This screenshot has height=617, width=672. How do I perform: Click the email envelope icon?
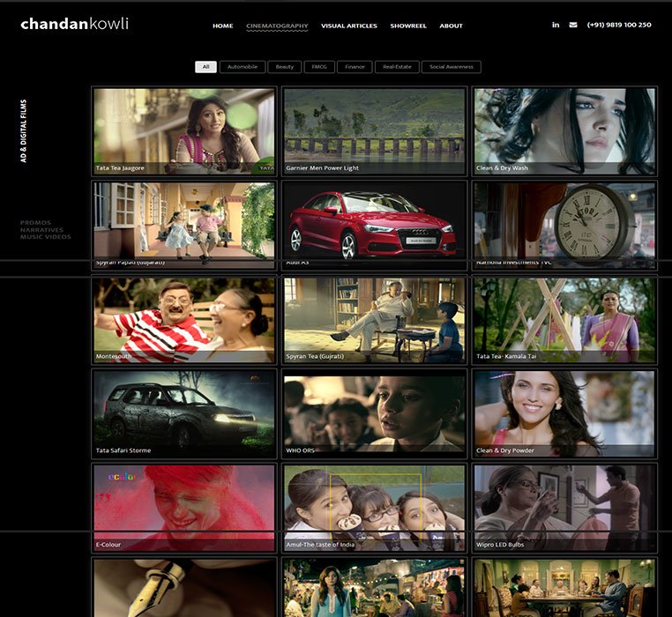(x=573, y=25)
